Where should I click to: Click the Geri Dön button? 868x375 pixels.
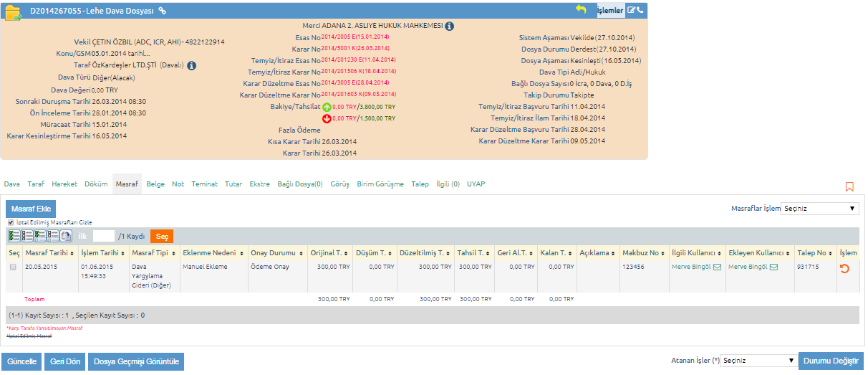(x=65, y=361)
